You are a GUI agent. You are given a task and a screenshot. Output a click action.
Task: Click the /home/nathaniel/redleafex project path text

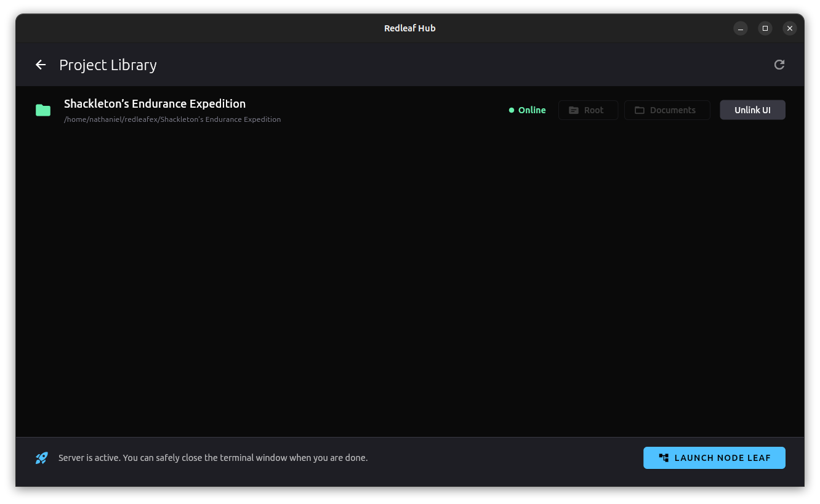172,119
